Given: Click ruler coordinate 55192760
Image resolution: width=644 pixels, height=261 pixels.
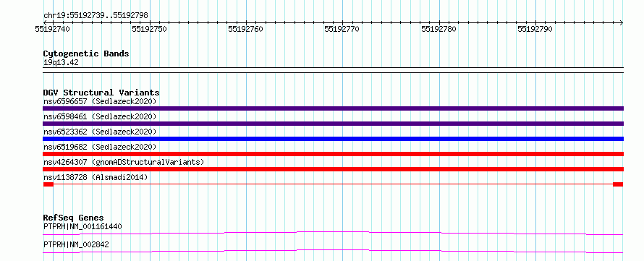Looking at the screenshot, I should click(245, 29).
